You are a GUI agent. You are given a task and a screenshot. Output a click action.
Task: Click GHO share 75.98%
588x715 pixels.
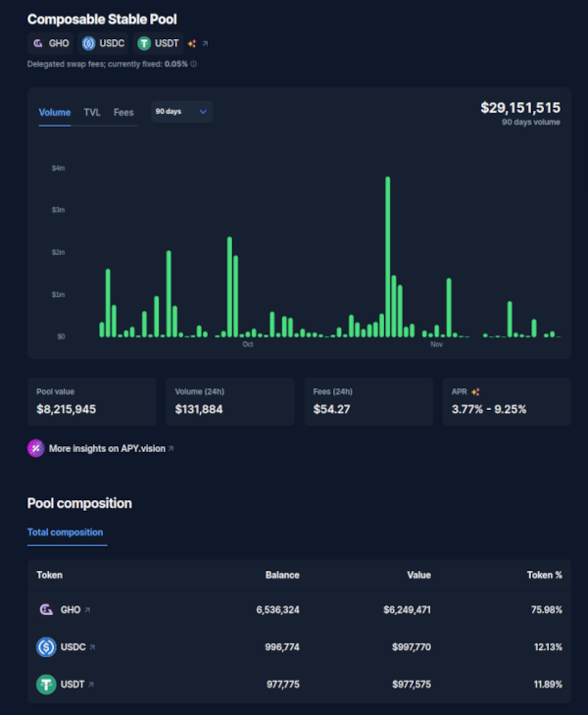pyautogui.click(x=547, y=610)
